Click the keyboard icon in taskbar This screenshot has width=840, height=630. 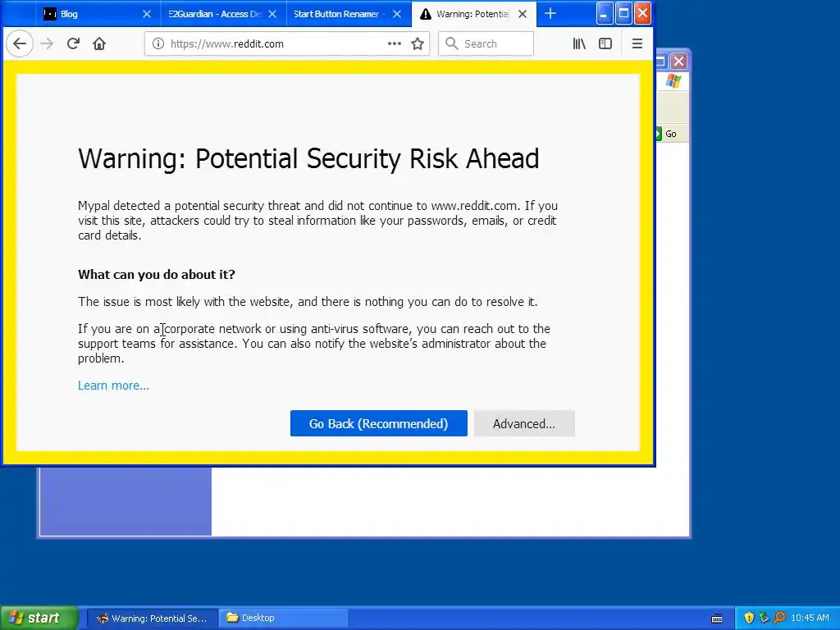coord(717,619)
